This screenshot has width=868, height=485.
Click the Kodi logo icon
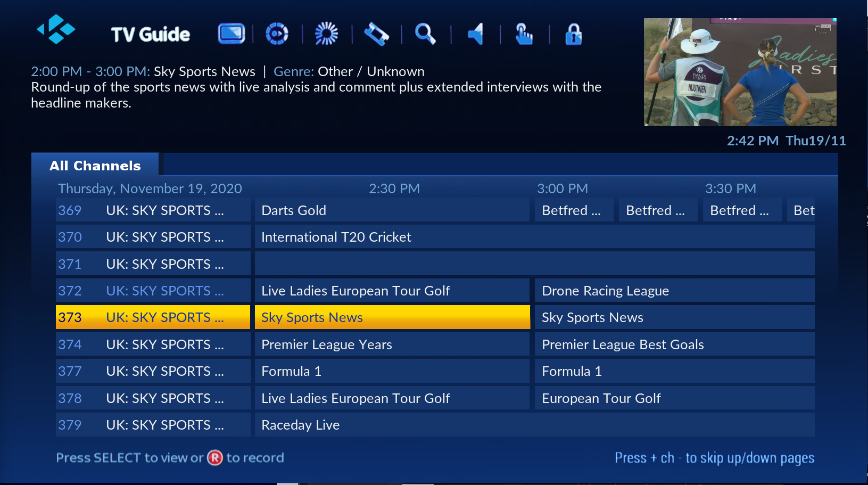tap(56, 29)
